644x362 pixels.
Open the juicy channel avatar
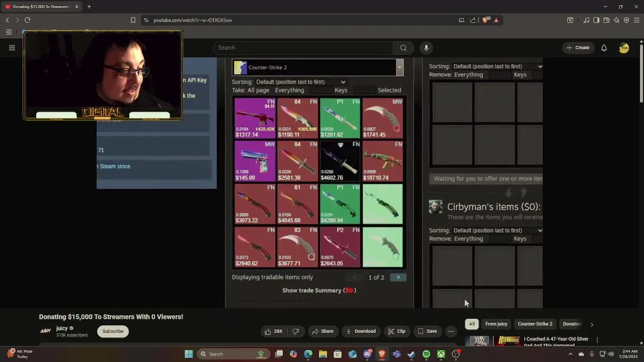pos(45,331)
